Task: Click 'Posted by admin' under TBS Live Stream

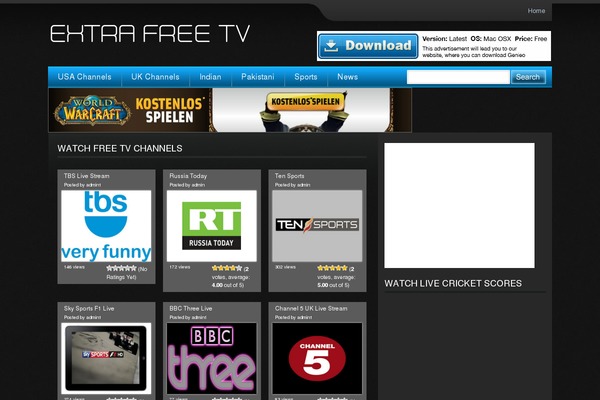Action: click(82, 185)
